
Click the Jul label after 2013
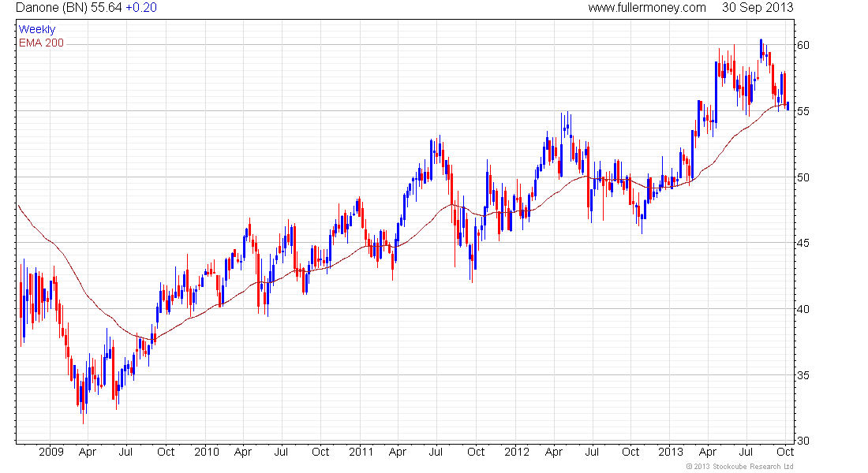(x=746, y=452)
